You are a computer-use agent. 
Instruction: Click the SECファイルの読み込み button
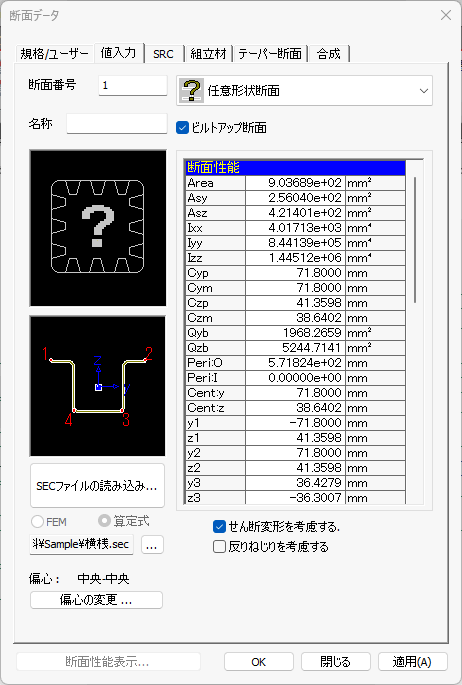pyautogui.click(x=97, y=486)
